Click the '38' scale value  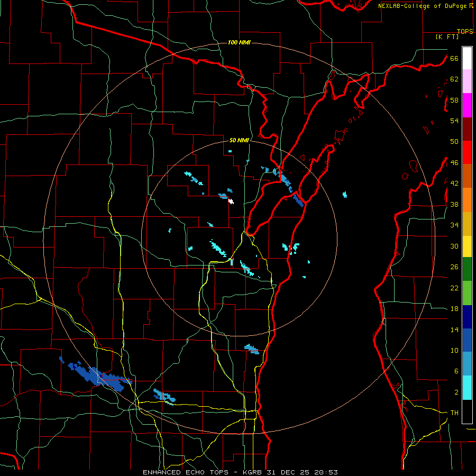pyautogui.click(x=454, y=205)
